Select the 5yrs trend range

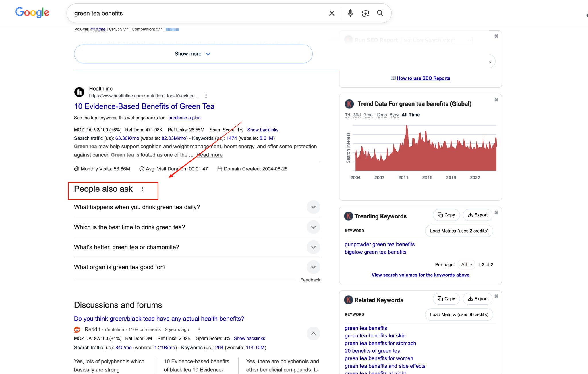click(x=394, y=115)
